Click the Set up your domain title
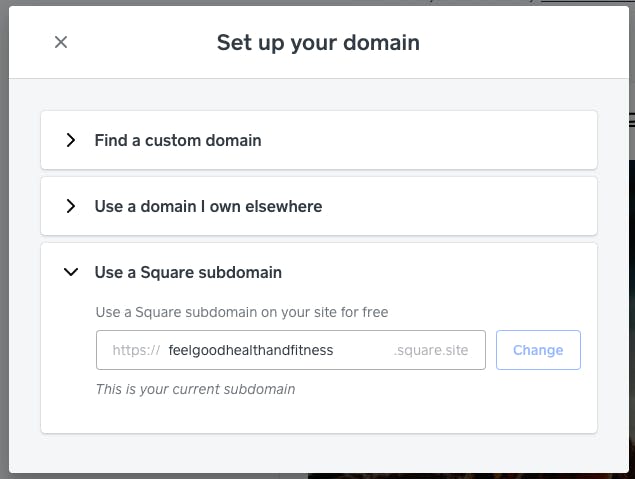The height and width of the screenshot is (479, 635). (318, 43)
